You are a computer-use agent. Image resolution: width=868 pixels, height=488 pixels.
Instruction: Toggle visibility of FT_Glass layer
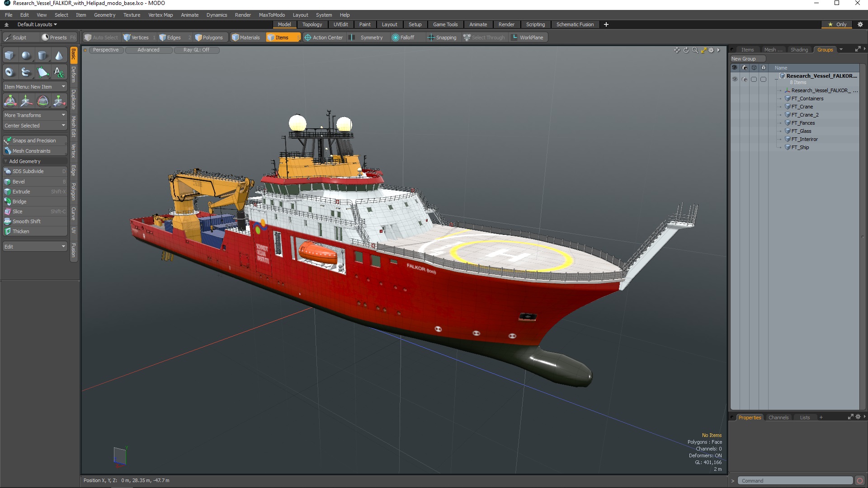pos(735,131)
